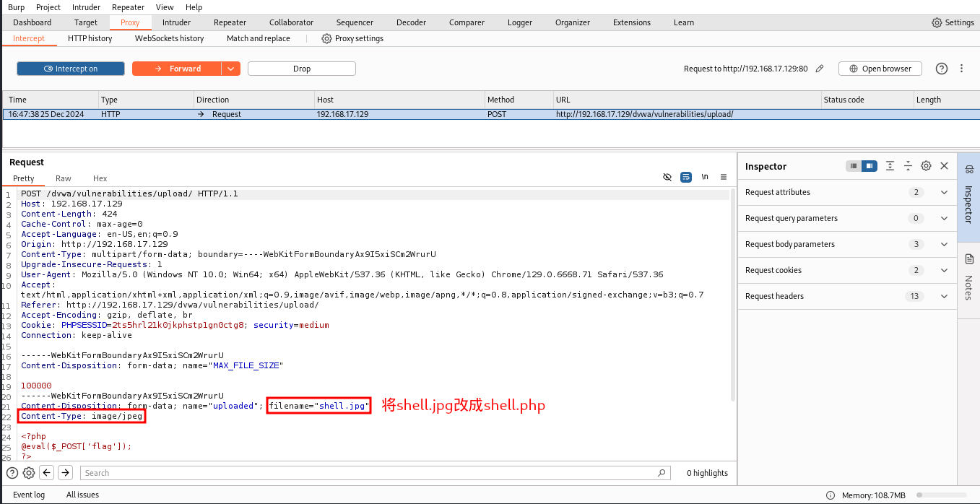Close the Inspector panel
Image resolution: width=980 pixels, height=504 pixels.
pos(944,166)
